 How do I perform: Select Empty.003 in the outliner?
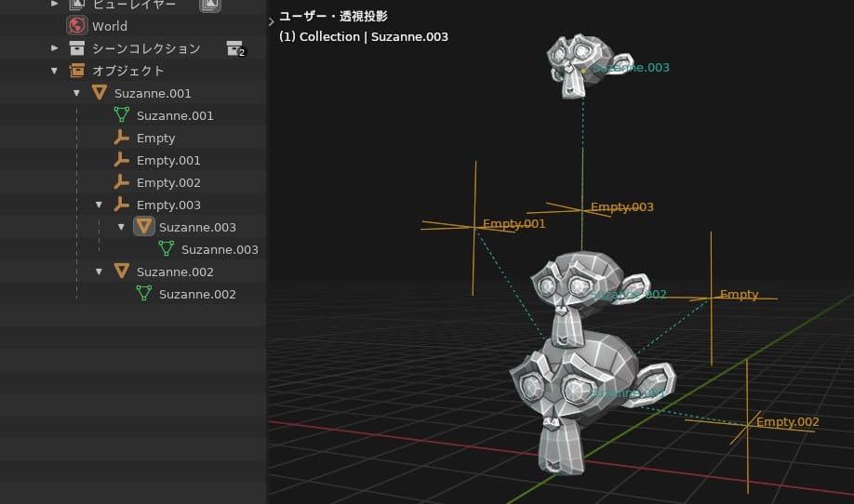tap(168, 206)
